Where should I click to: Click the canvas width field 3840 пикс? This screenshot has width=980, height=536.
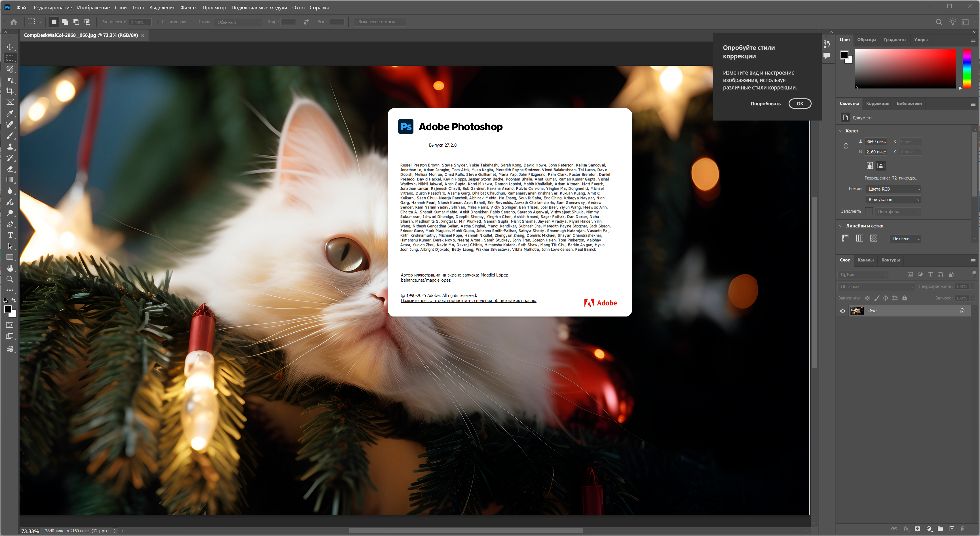coord(876,142)
